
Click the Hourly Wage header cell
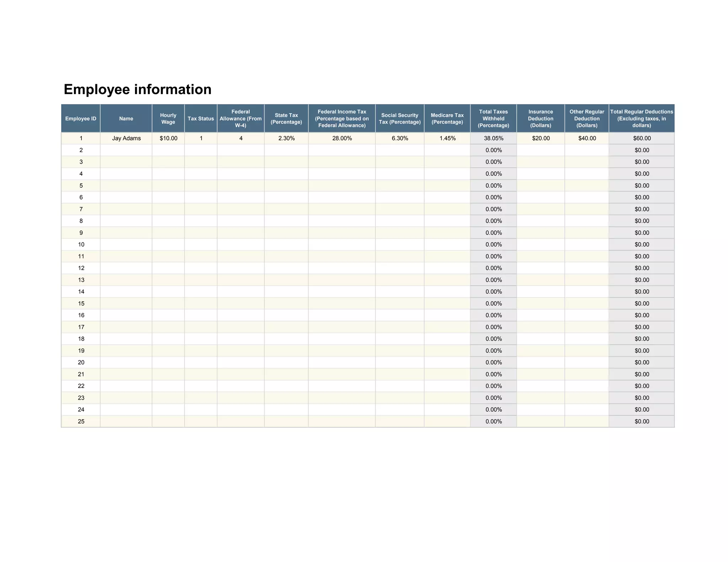[168, 119]
